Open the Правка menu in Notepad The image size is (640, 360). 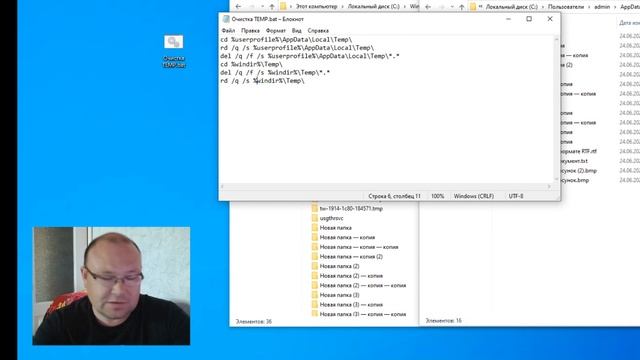250,31
